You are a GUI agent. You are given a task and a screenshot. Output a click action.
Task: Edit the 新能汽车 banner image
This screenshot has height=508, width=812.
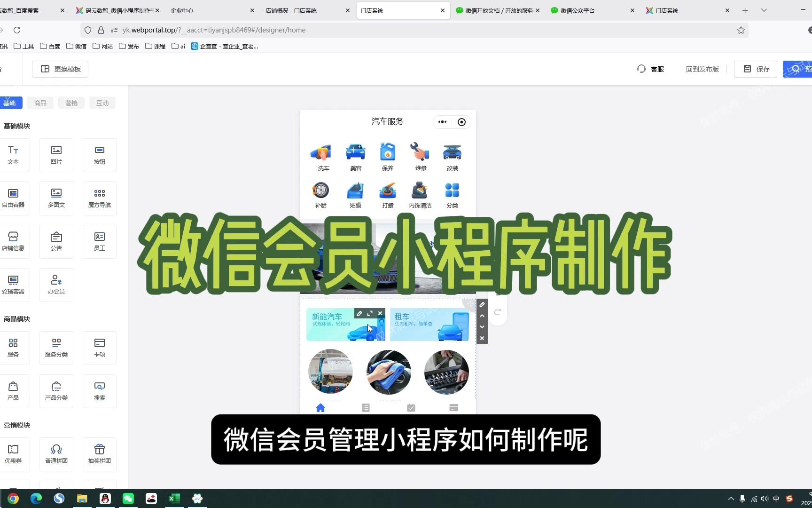point(359,313)
